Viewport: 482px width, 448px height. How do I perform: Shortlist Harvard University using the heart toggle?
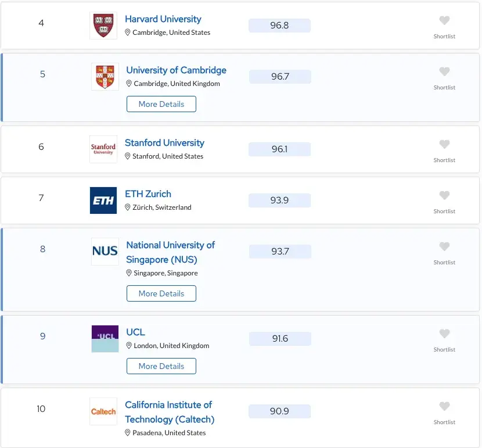pos(444,20)
